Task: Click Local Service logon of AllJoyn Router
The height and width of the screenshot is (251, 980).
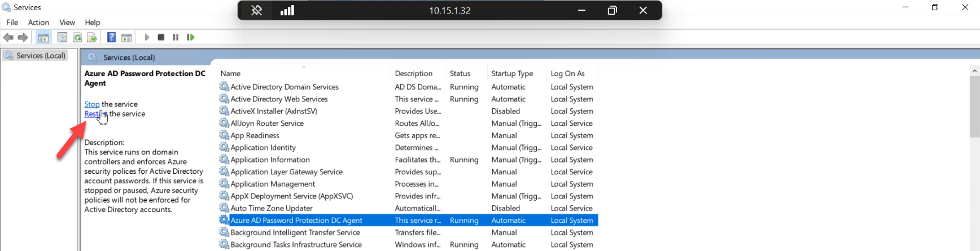Action: click(571, 123)
